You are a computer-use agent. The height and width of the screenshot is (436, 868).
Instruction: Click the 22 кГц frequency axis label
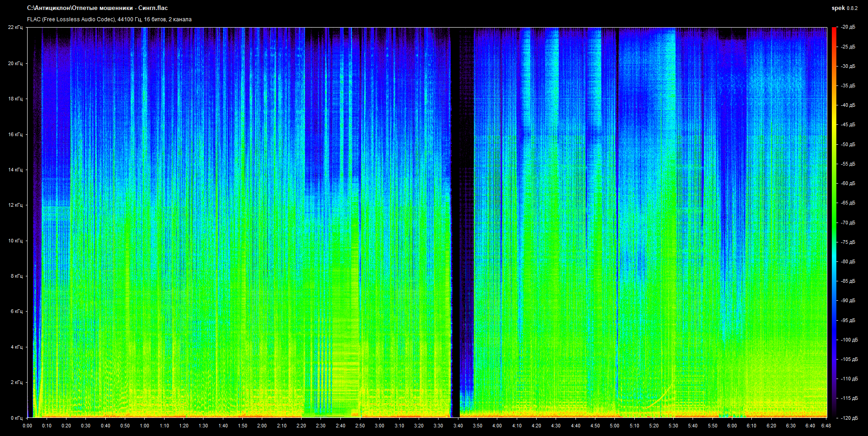tap(15, 28)
